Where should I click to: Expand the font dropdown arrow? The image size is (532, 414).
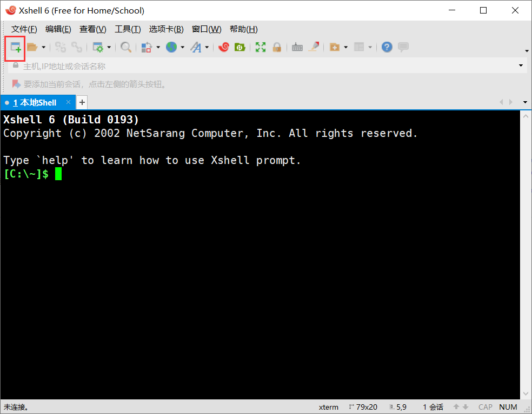(x=207, y=47)
